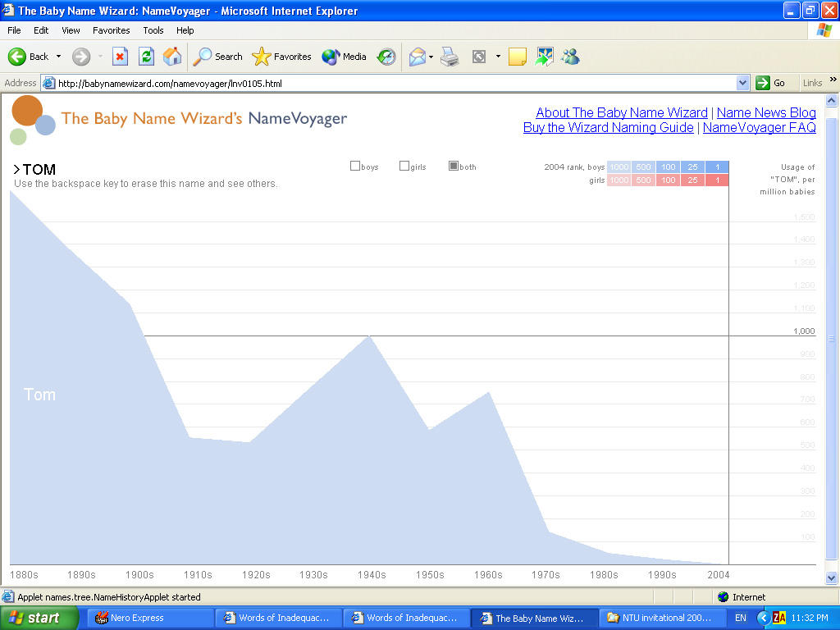Click the EN language indicator
The height and width of the screenshot is (630, 840).
(741, 618)
